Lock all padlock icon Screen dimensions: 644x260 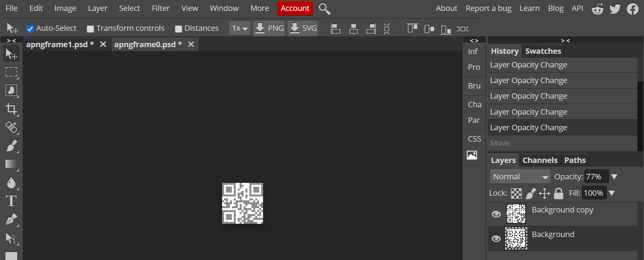tap(559, 193)
